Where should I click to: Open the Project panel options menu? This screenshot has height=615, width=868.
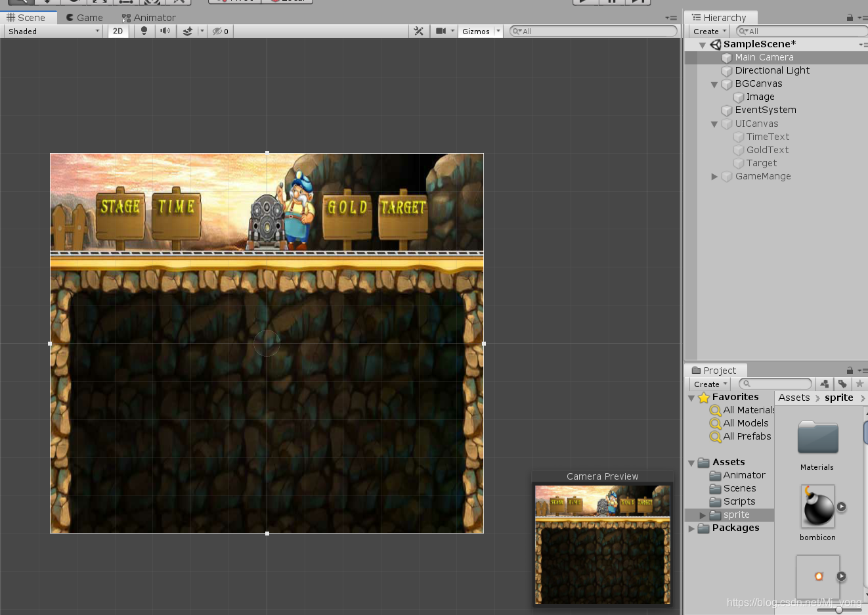pos(862,371)
